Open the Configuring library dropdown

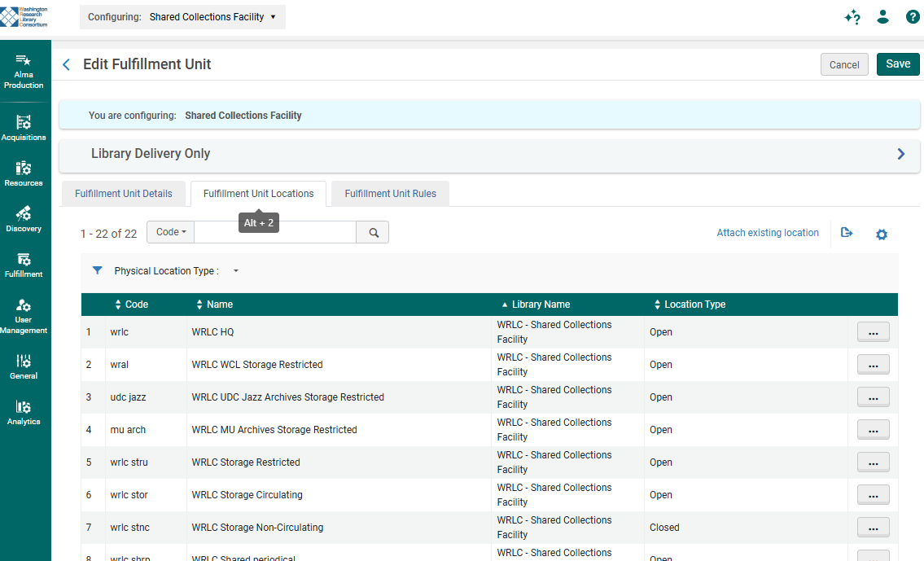click(182, 17)
